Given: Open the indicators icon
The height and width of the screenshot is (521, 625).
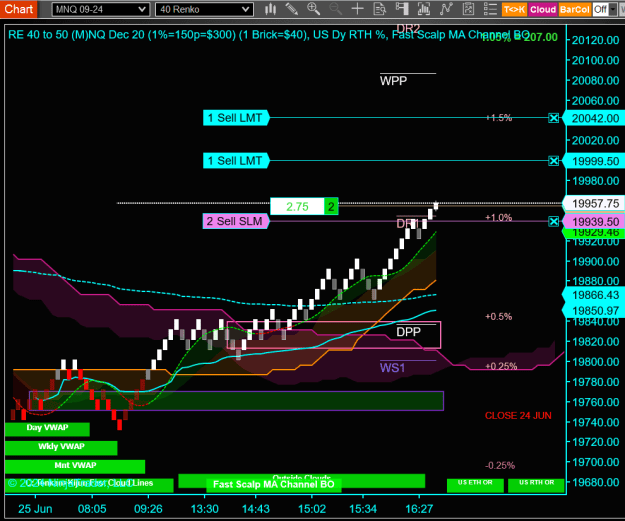Looking at the screenshot, I should coord(446,9).
